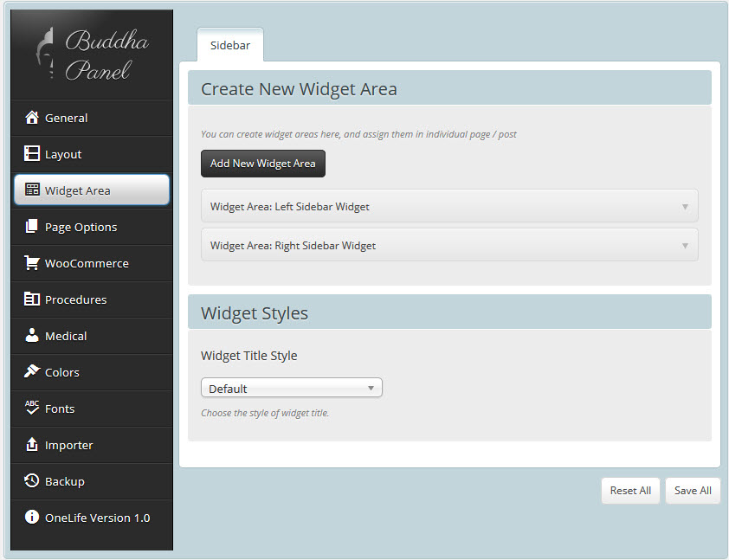Click the OneLife Version info icon

coord(32,518)
